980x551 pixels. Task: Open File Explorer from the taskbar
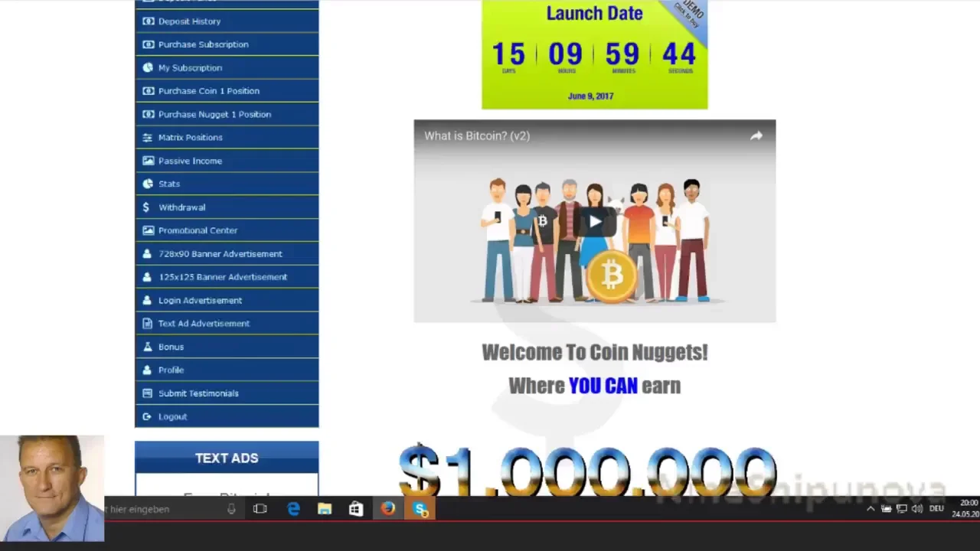[x=325, y=509]
